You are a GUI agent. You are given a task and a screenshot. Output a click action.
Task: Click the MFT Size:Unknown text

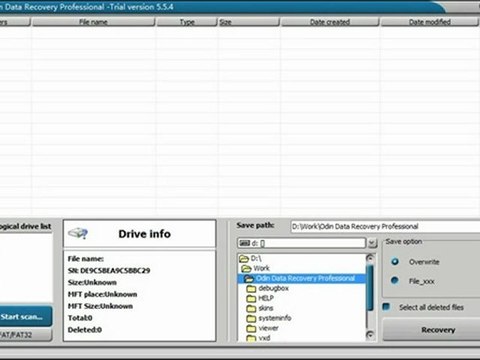[100, 306]
